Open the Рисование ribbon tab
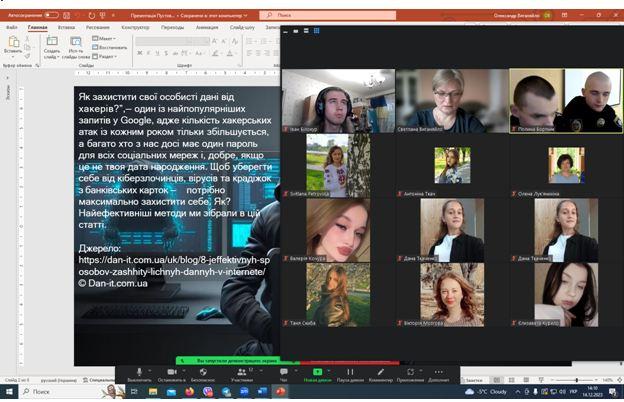This screenshot has height=402, width=624. [98, 27]
